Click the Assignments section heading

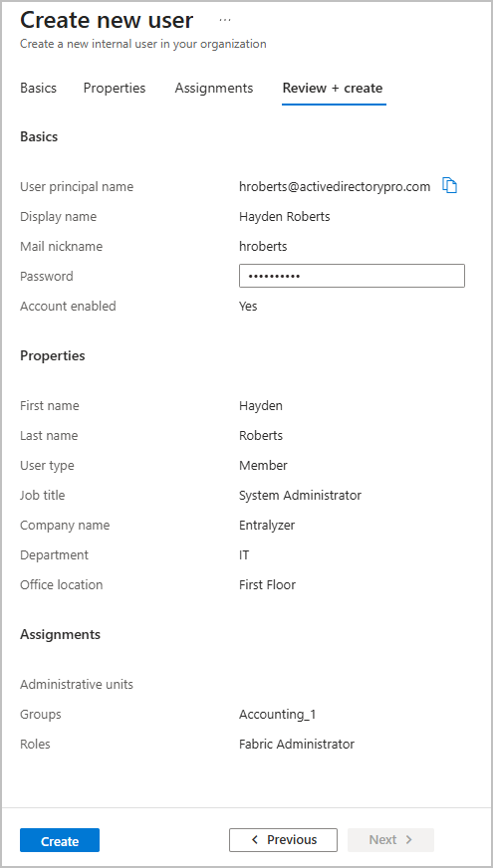point(61,634)
